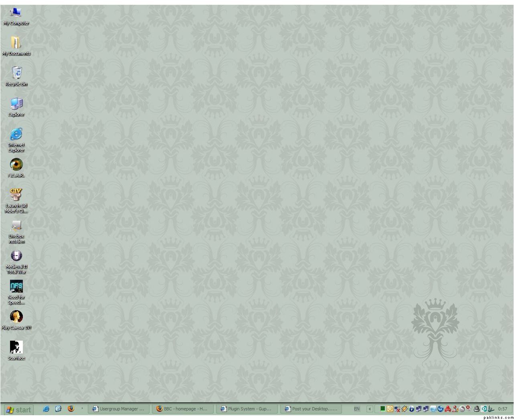Expand the Quick Launch overflow arrow
This screenshot has height=420, width=514.
tap(82, 408)
